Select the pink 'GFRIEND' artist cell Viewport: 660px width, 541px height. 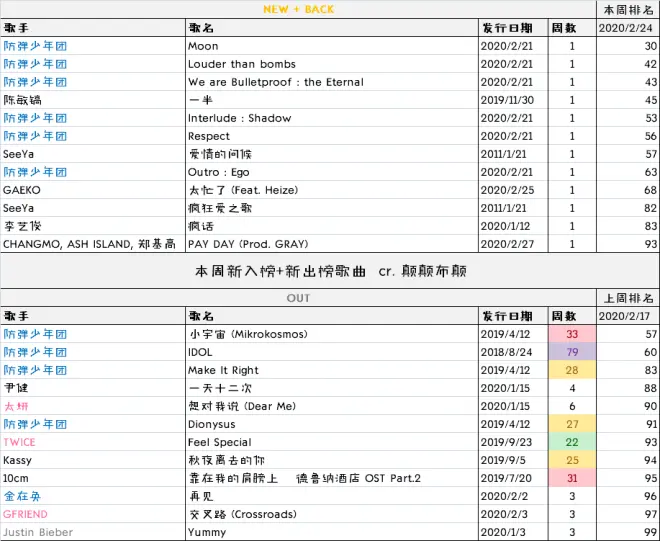(93, 514)
